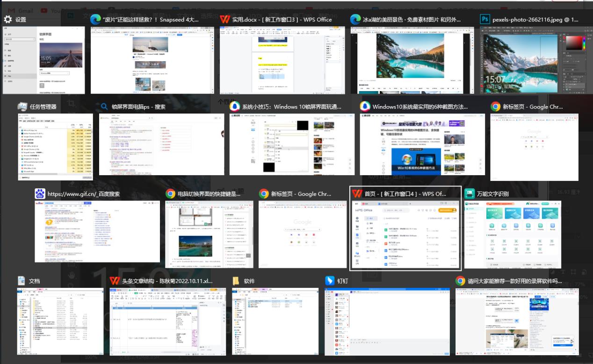Open the 万能文字识别 window thumbnail

click(513, 235)
